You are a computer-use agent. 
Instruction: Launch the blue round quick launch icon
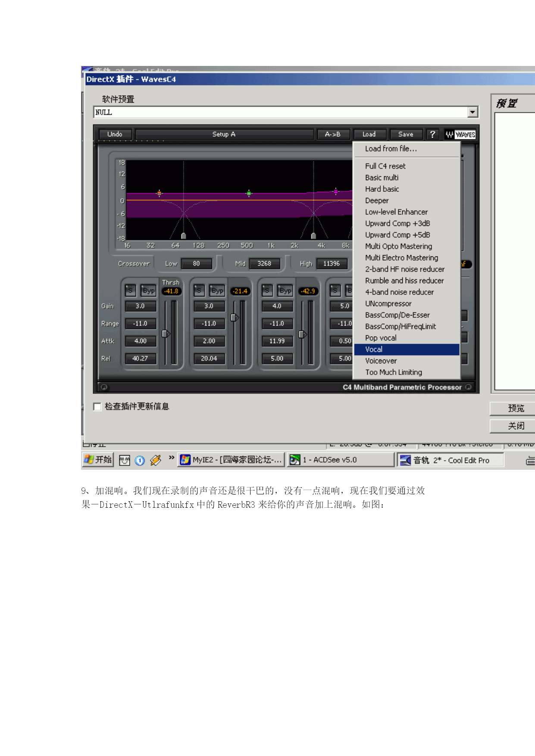point(140,460)
